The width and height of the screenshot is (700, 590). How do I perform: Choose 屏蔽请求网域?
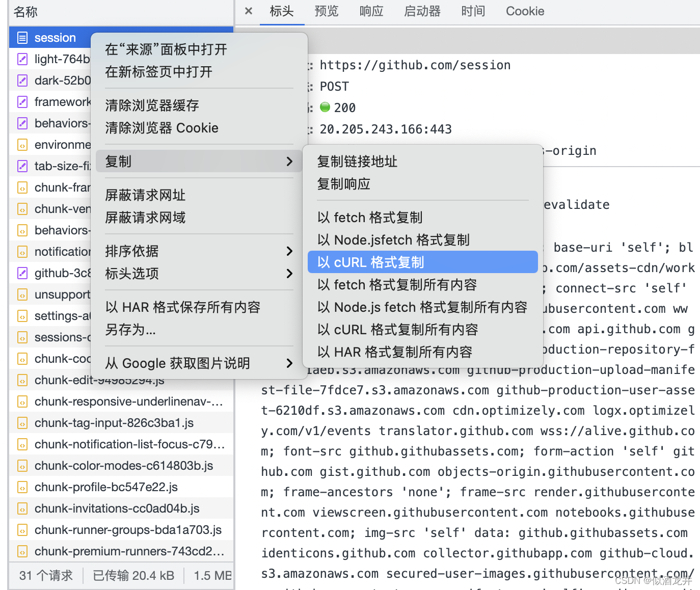pyautogui.click(x=199, y=218)
